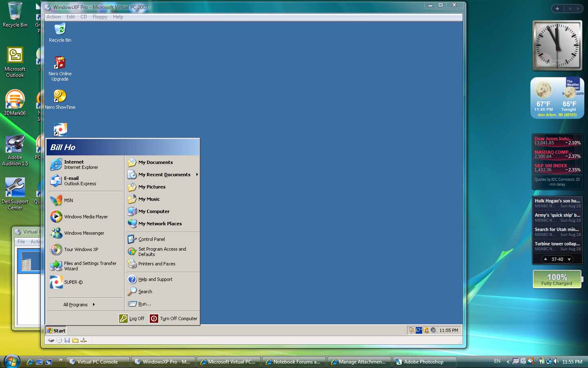588x368 pixels.
Task: Click the battery 100% Fully Charged gadget
Action: click(x=557, y=279)
